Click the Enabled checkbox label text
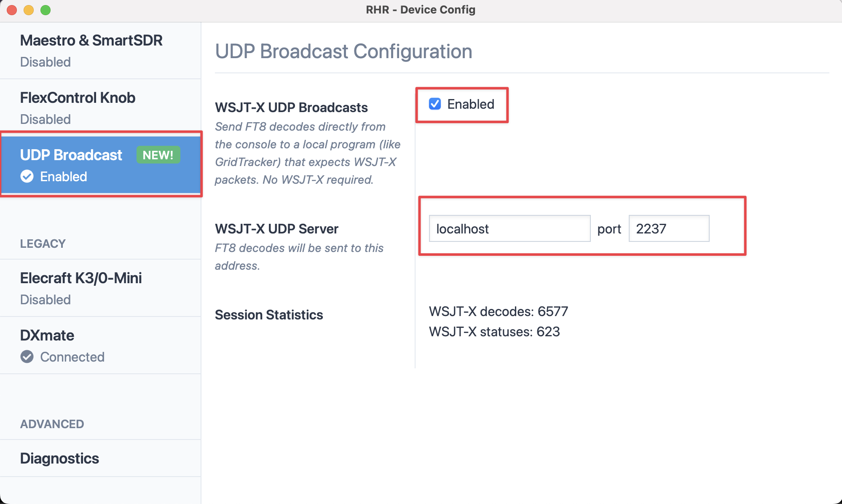Viewport: 842px width, 504px height. [471, 104]
